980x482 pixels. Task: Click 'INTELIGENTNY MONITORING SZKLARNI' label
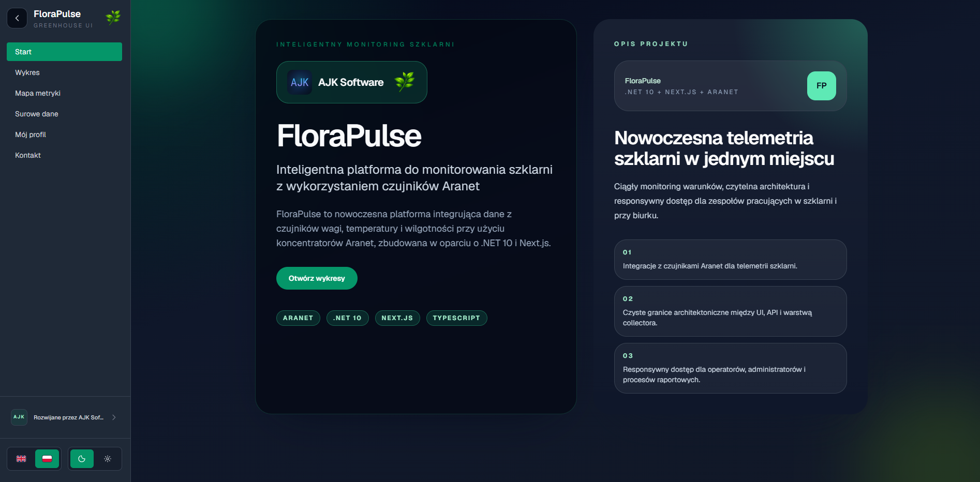(365, 44)
